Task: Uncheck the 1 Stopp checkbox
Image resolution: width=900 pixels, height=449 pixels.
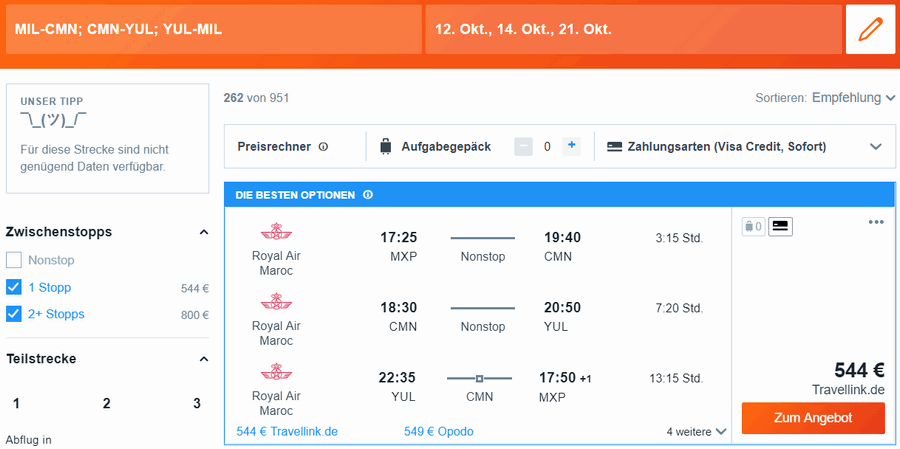Action: pyautogui.click(x=14, y=287)
